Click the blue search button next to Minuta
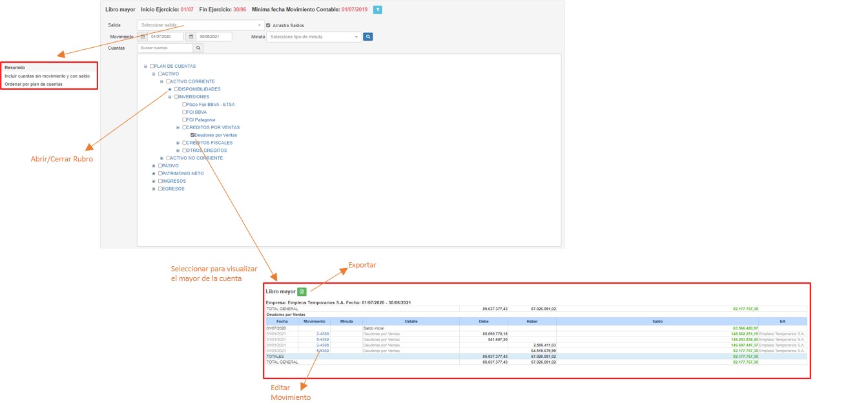This screenshot has height=407, width=868. click(x=367, y=37)
